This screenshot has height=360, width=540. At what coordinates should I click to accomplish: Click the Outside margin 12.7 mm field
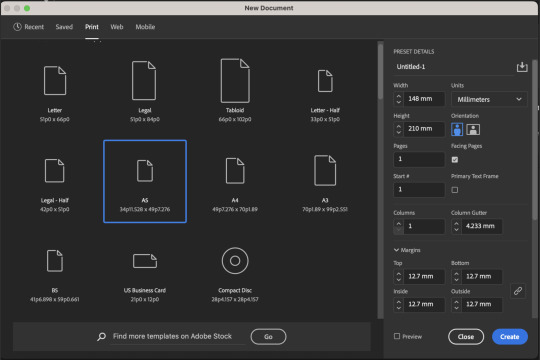click(x=482, y=305)
